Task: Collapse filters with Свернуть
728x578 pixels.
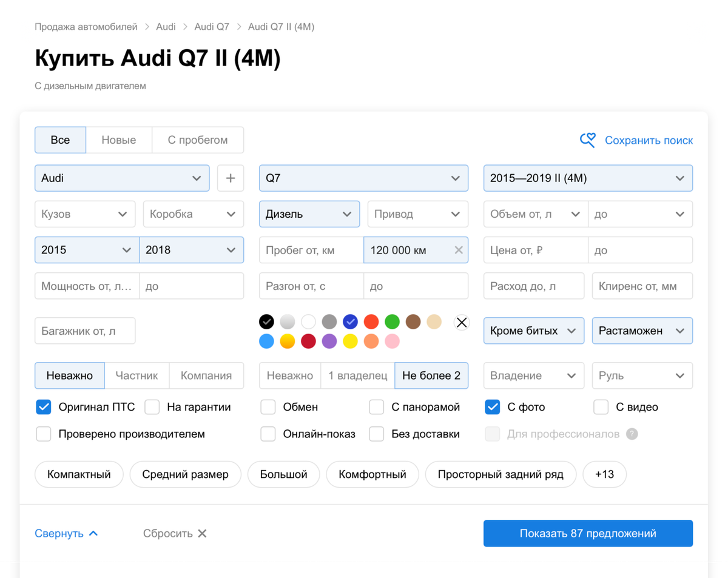Action: 66,534
